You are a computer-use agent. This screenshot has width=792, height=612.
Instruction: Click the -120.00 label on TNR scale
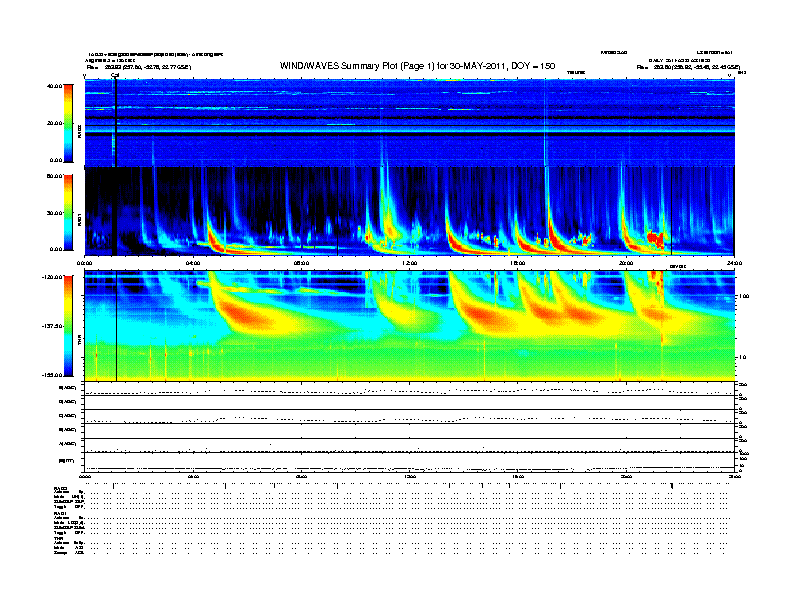[x=52, y=277]
